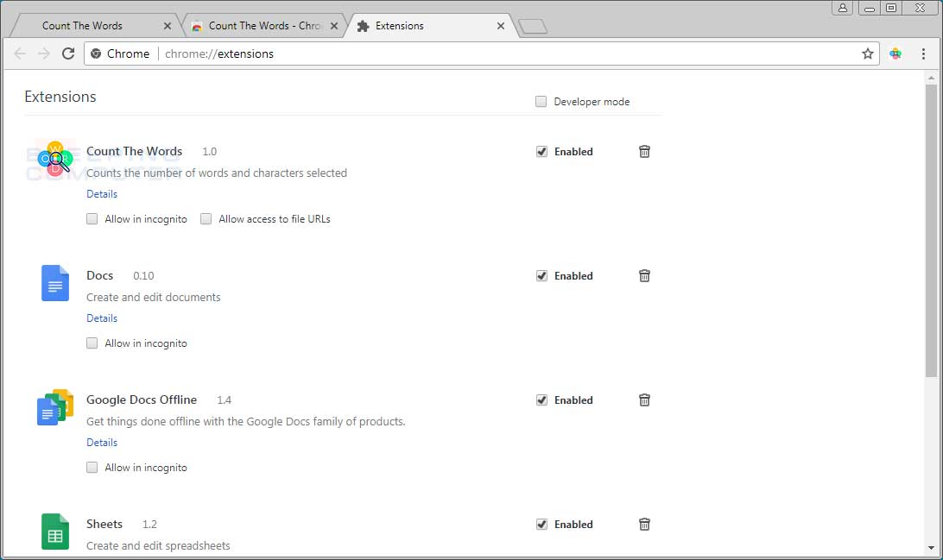Bookmark this page with the star icon
The image size is (943, 560).
867,53
